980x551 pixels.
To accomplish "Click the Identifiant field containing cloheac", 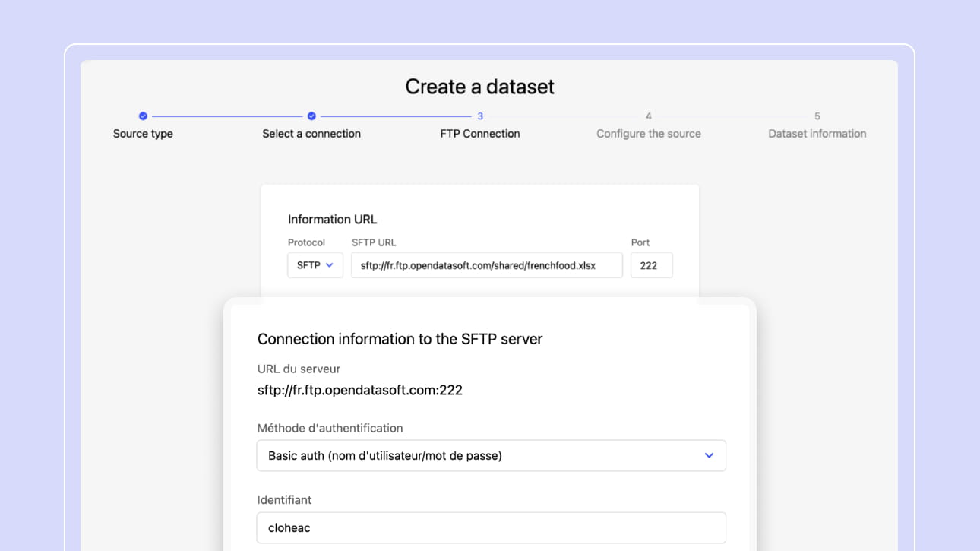I will (491, 527).
